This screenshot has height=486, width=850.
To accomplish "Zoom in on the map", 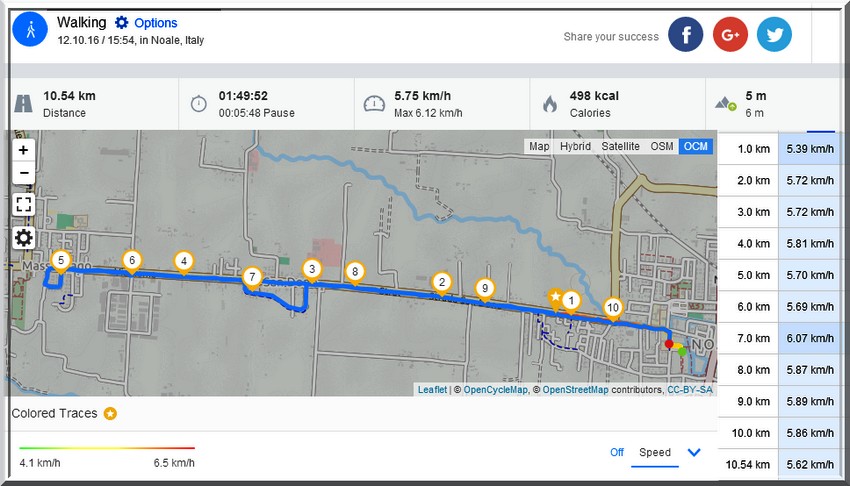I will tap(23, 150).
